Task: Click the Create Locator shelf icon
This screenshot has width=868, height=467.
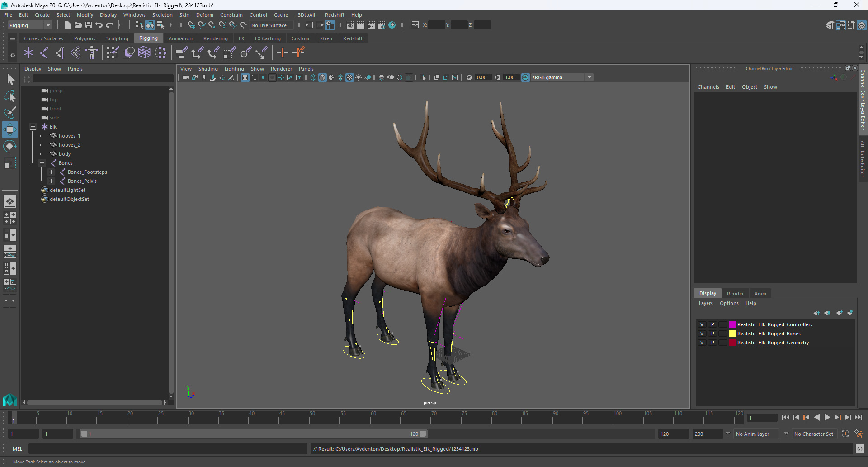Action: [x=28, y=53]
